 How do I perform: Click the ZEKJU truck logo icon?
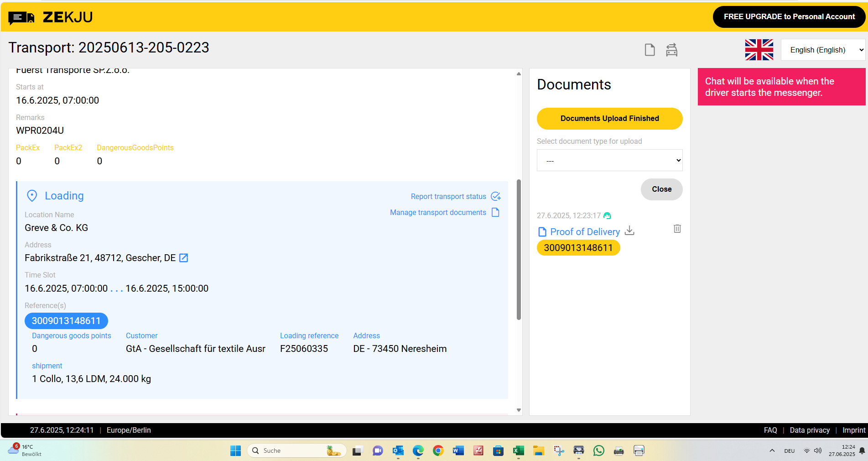coord(21,18)
